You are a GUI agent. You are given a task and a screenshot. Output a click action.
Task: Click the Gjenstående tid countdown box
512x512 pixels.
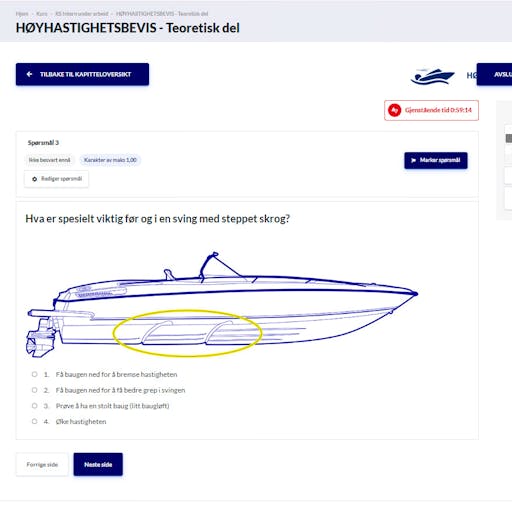click(431, 110)
